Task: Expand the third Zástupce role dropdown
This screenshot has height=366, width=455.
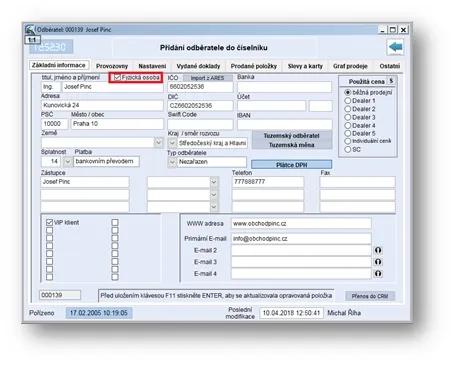Action: (214, 207)
